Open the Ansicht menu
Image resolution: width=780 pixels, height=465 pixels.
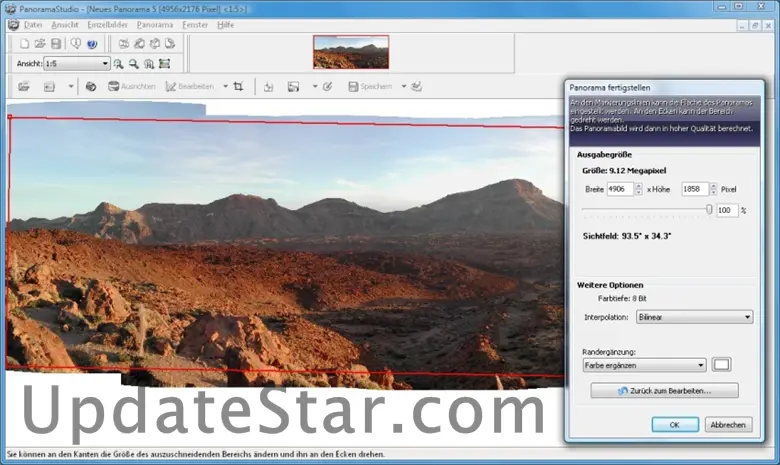click(65, 25)
